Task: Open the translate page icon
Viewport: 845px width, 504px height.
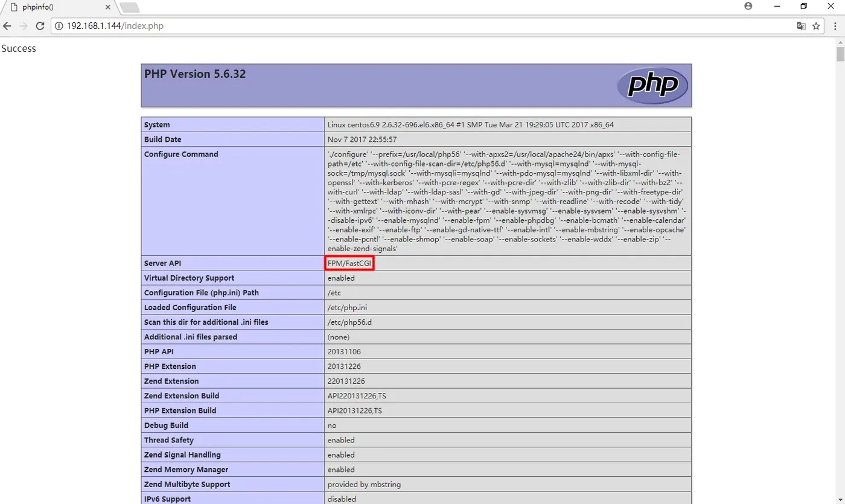Action: pos(801,26)
